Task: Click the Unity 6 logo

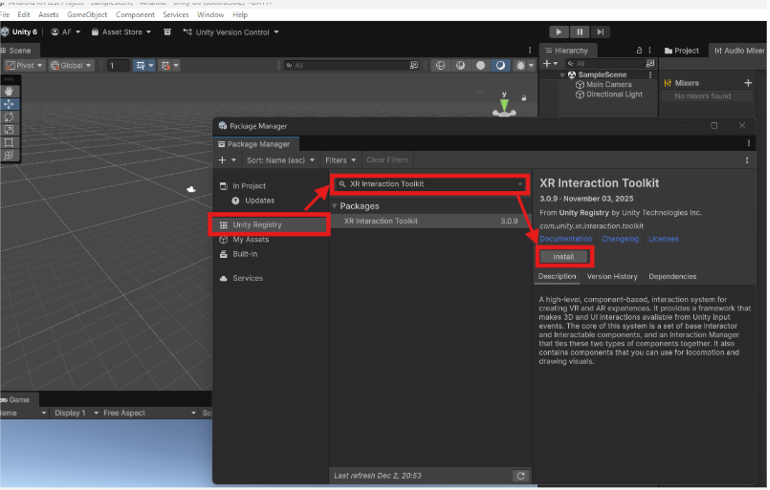Action: pyautogui.click(x=5, y=32)
